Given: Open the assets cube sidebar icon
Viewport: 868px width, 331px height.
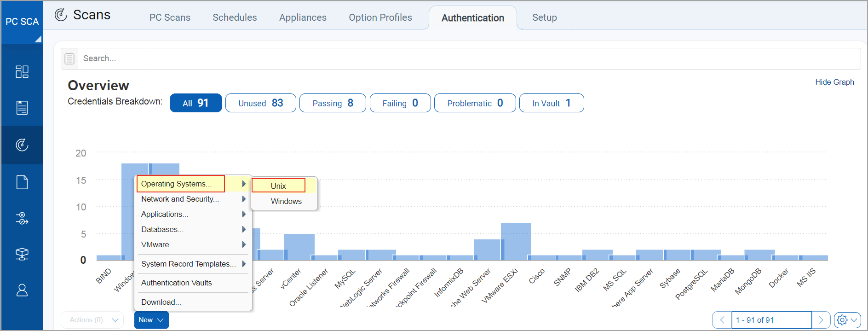Looking at the screenshot, I should point(22,254).
